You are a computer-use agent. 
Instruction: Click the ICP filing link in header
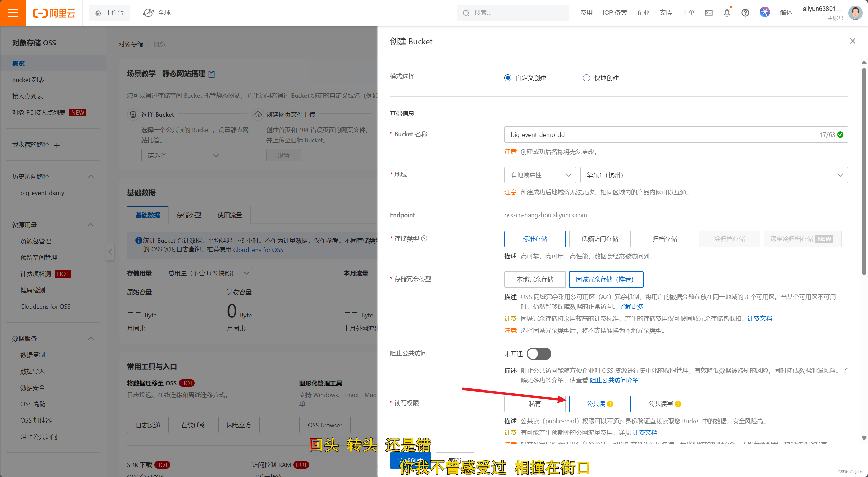[615, 13]
